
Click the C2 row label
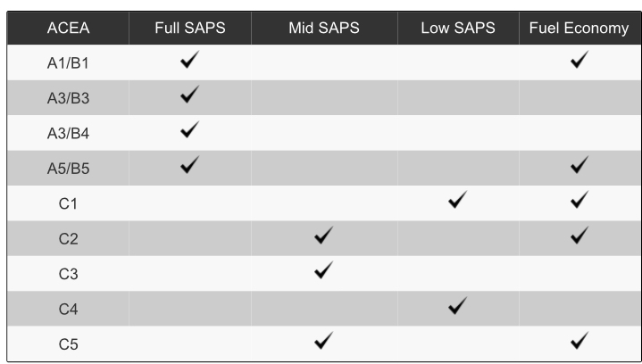click(68, 237)
